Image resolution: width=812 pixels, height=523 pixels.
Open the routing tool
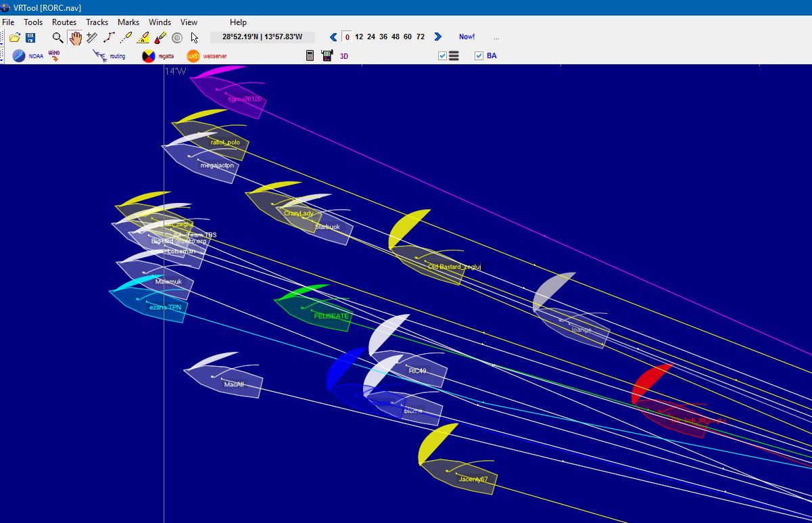tap(109, 56)
